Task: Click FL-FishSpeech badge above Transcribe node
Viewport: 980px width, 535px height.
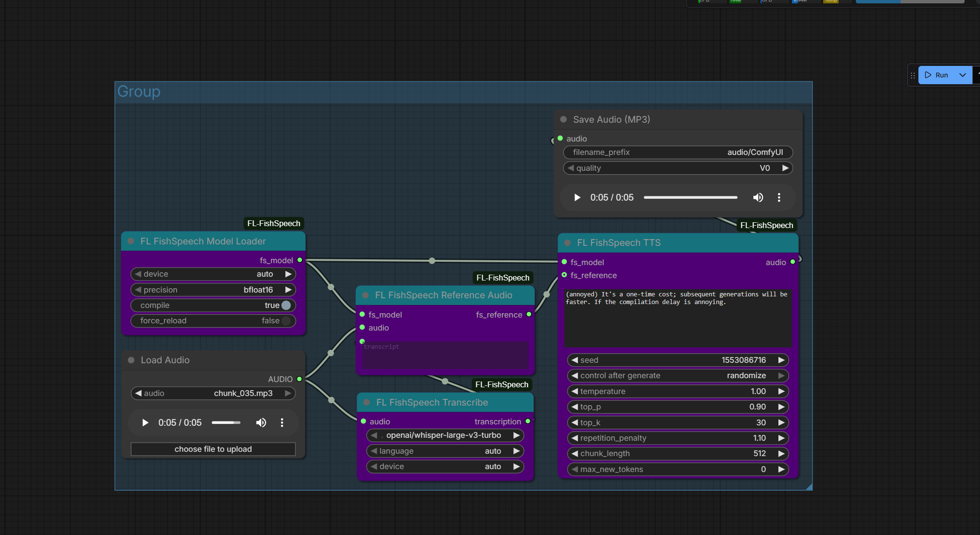Action: click(502, 384)
